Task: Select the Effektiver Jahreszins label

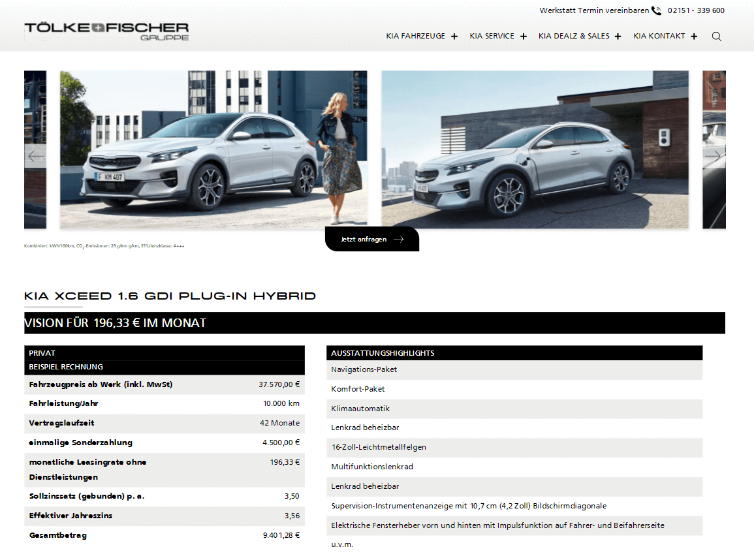Action: (x=71, y=516)
